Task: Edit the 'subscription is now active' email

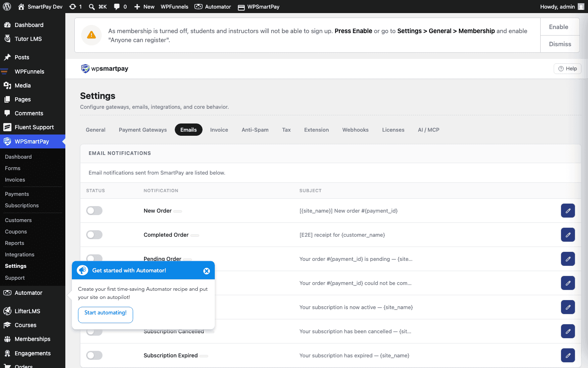Action: 568,307
